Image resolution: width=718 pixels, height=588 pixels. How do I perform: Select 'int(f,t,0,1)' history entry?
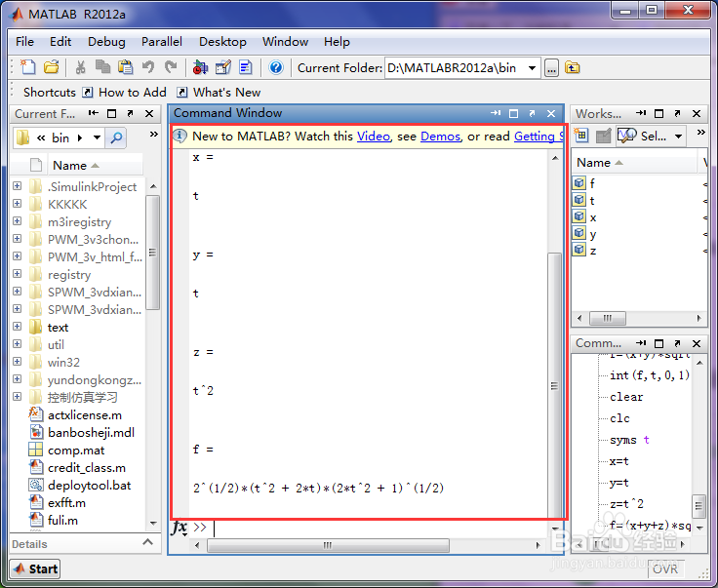pos(650,375)
